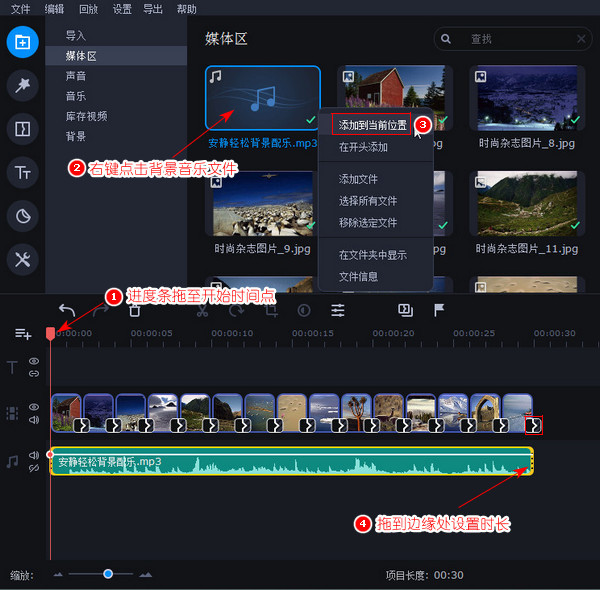
Task: Toggle video track visibility eye
Action: click(x=34, y=407)
